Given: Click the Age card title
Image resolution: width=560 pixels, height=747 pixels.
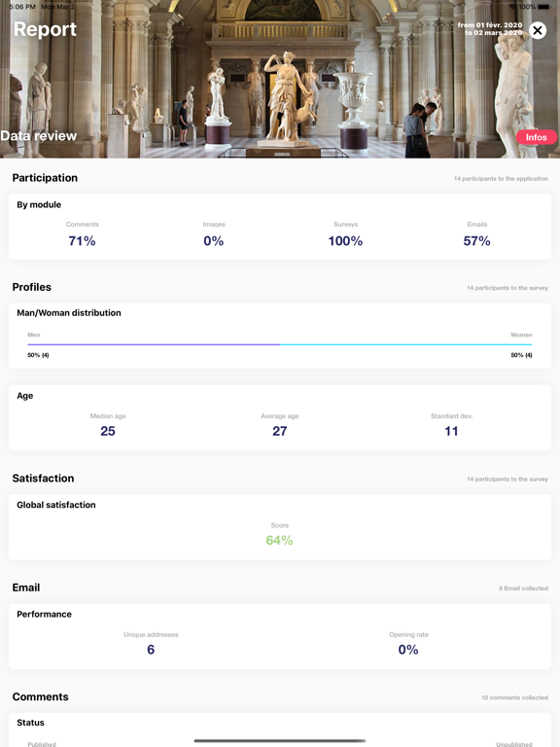Looking at the screenshot, I should (x=24, y=396).
